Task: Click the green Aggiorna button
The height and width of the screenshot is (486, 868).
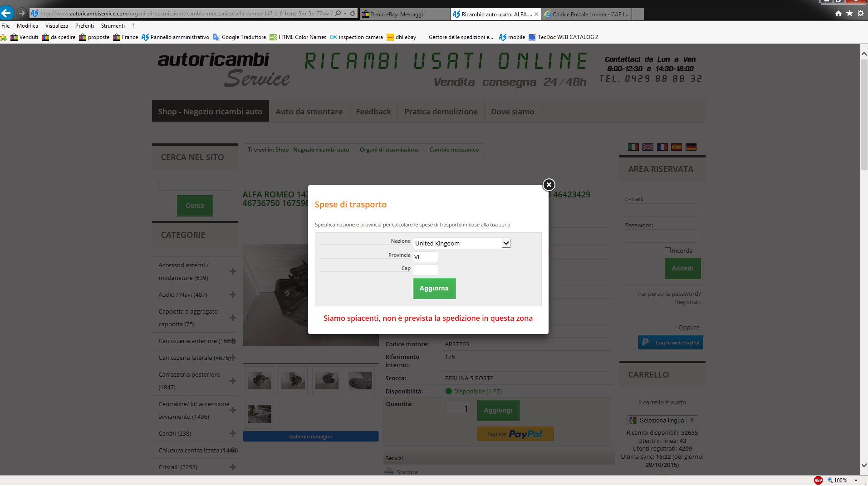Action: (x=434, y=288)
